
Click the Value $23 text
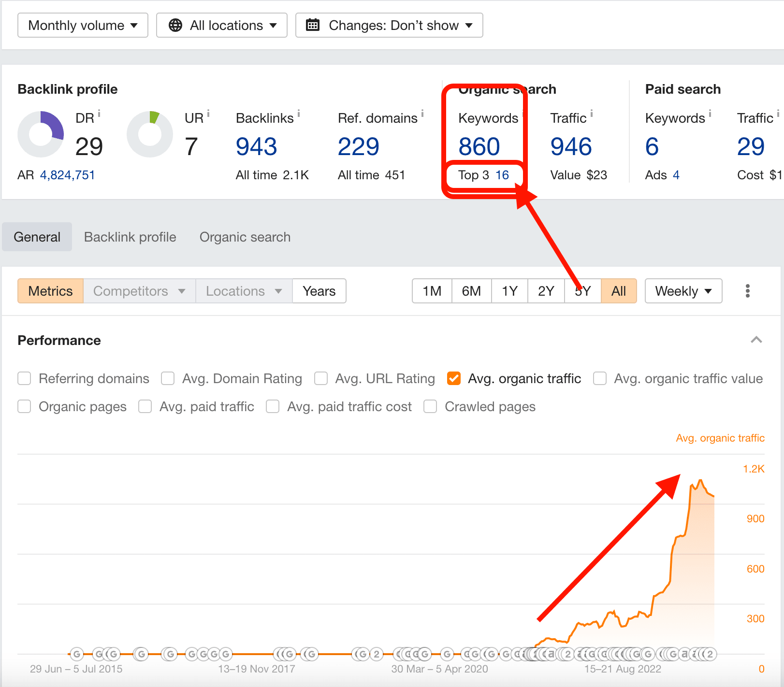pyautogui.click(x=579, y=175)
